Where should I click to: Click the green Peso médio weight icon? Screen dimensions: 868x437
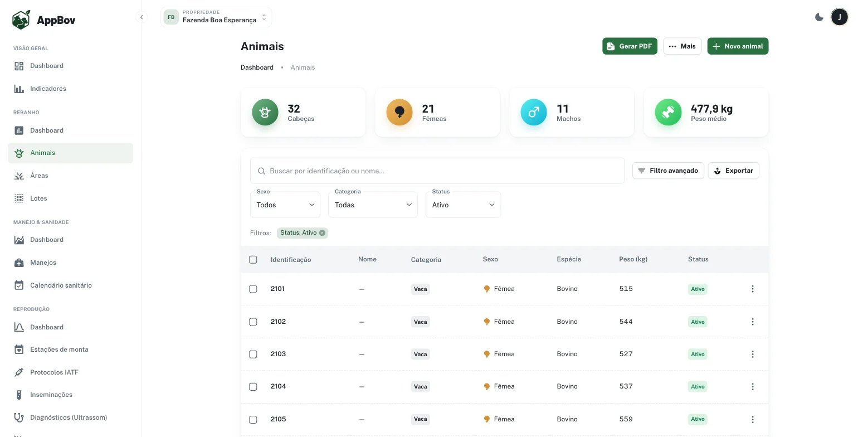coord(668,112)
